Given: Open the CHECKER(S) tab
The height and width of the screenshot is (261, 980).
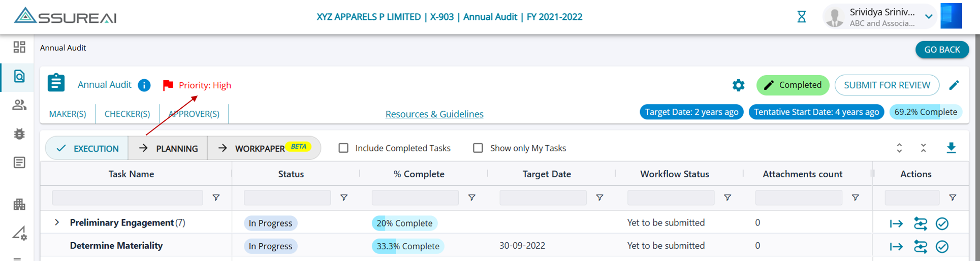Looking at the screenshot, I should 127,114.
